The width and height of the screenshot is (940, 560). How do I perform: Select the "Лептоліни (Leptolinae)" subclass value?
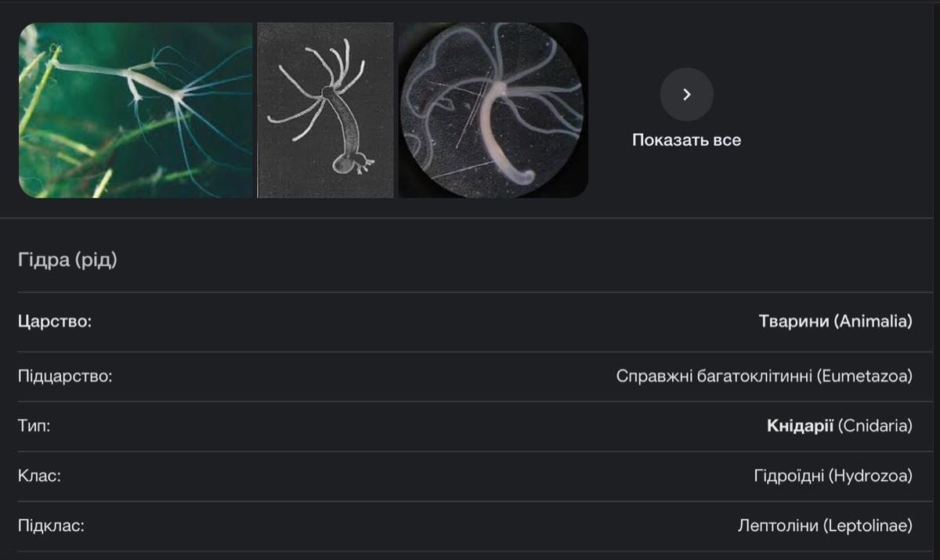point(825,526)
